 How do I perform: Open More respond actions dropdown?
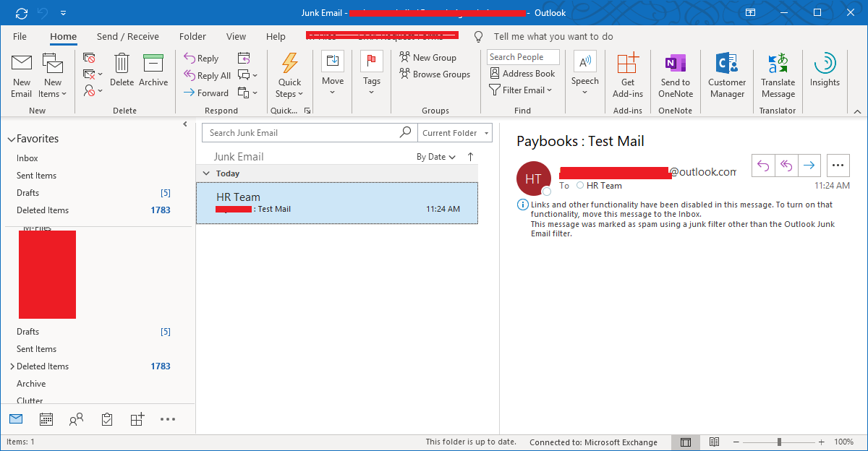coord(247,93)
